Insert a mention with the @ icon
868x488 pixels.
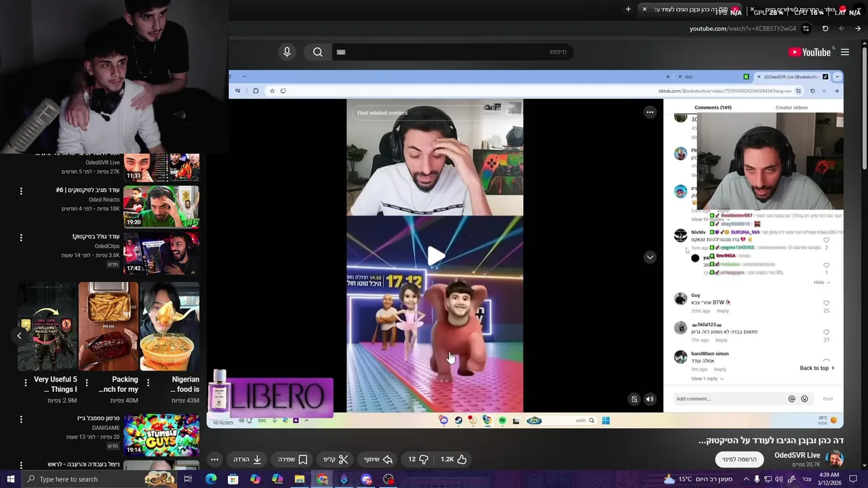[x=791, y=399]
